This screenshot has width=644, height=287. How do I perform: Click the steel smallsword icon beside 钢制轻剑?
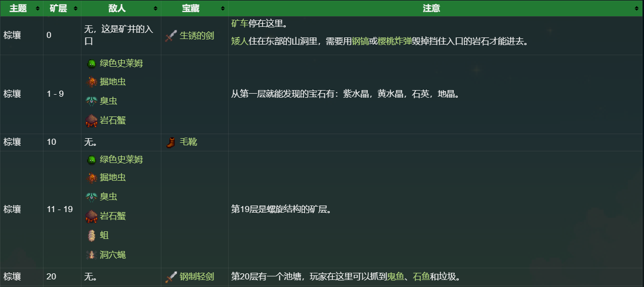pos(171,277)
